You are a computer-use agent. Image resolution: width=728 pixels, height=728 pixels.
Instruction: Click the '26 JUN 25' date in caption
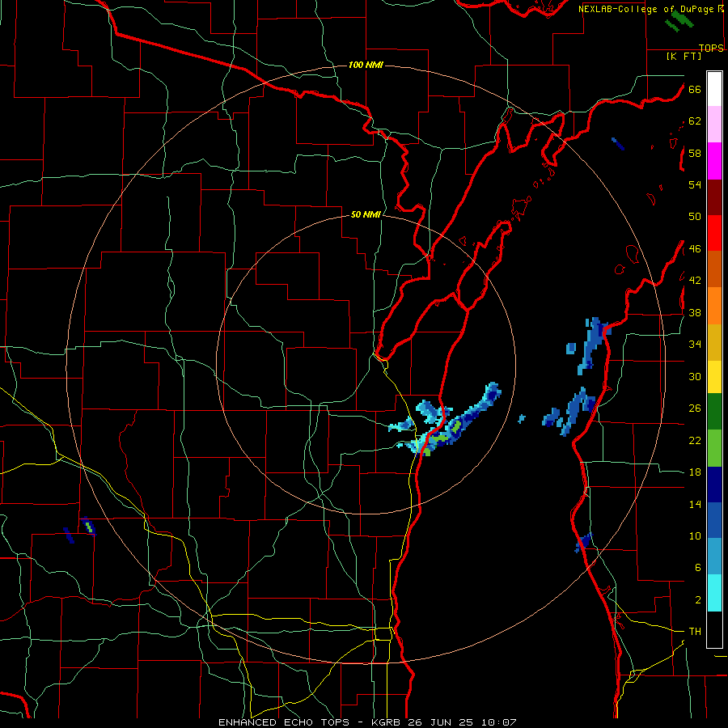[440, 722]
